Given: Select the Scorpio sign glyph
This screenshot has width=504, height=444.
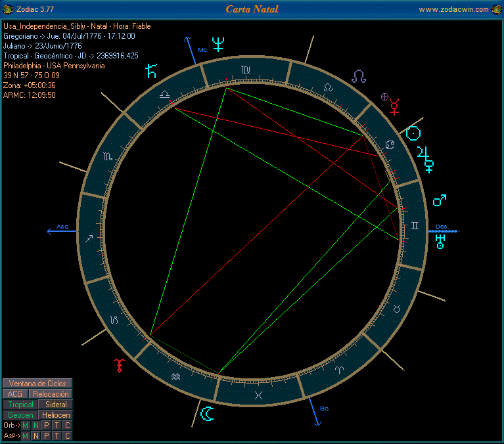Looking at the screenshot, I should [x=108, y=156].
